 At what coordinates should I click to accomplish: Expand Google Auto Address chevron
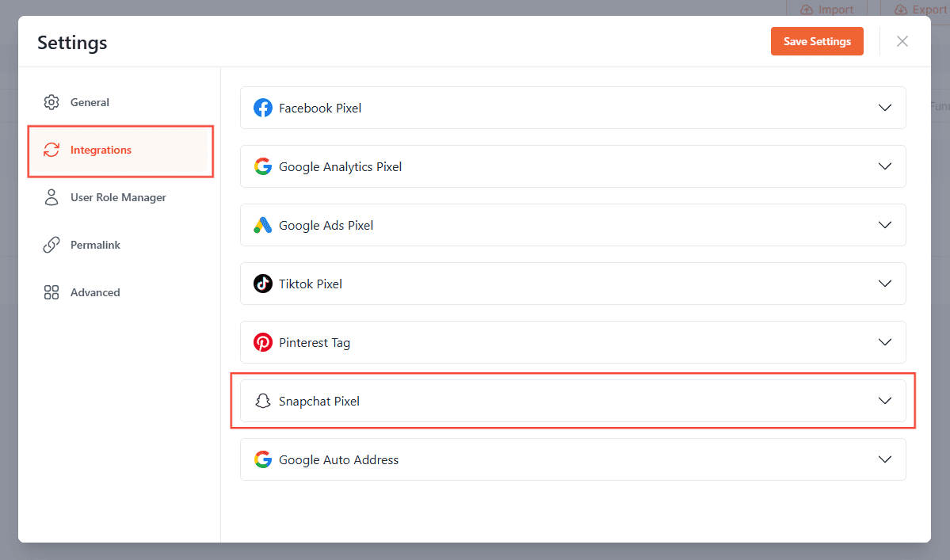point(885,459)
